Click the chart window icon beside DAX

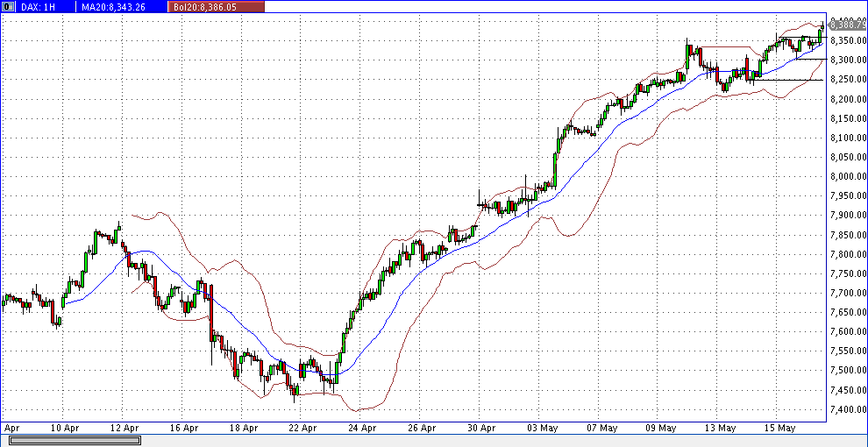pyautogui.click(x=8, y=7)
